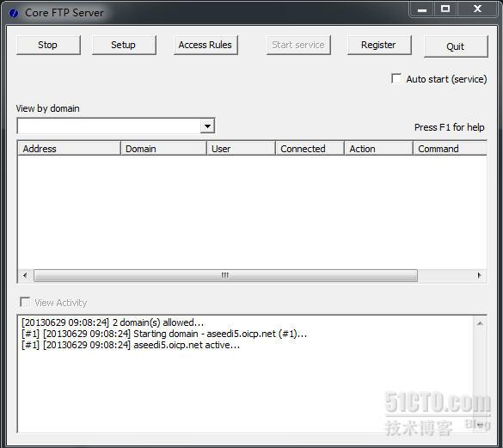The width and height of the screenshot is (503, 448).
Task: Enable Auto start (service) checkbox
Action: pos(396,78)
